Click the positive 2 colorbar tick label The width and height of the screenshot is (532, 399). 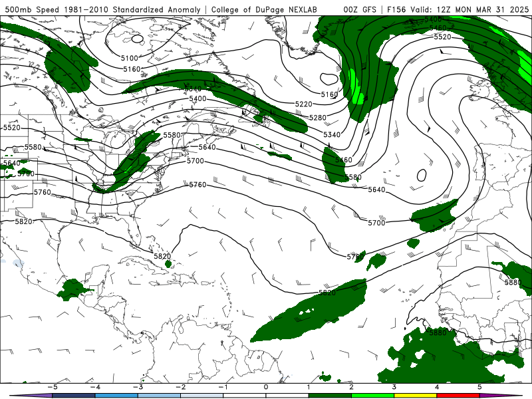point(352,387)
